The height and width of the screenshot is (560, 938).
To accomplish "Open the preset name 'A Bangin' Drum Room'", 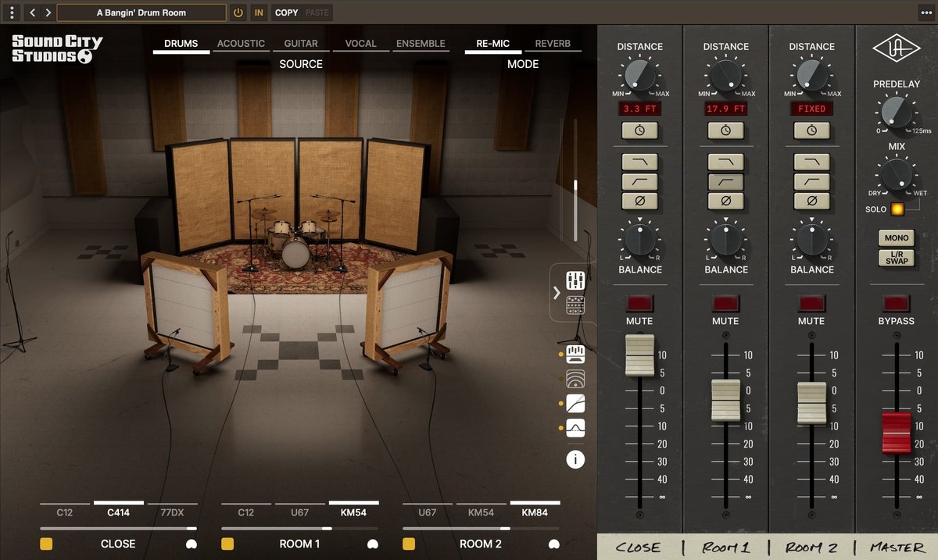I will coord(142,12).
